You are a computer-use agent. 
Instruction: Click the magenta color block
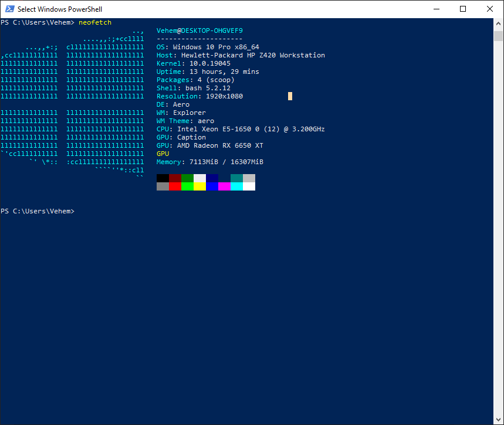click(224, 186)
